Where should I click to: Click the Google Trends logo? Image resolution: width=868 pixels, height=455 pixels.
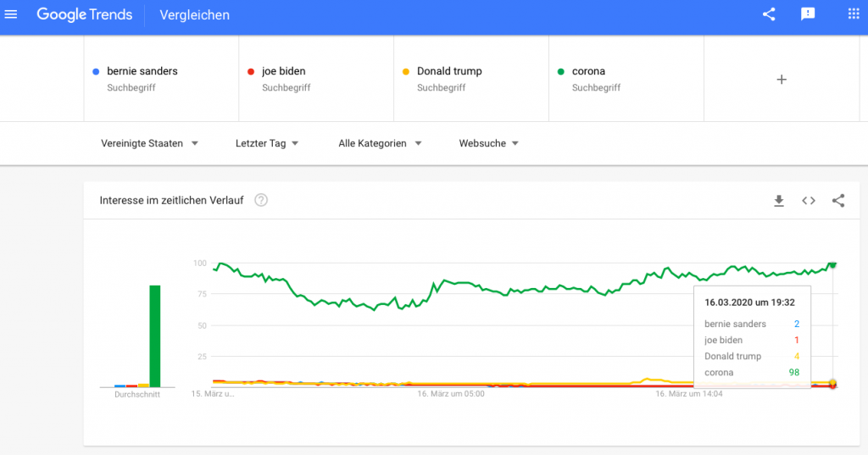click(84, 15)
